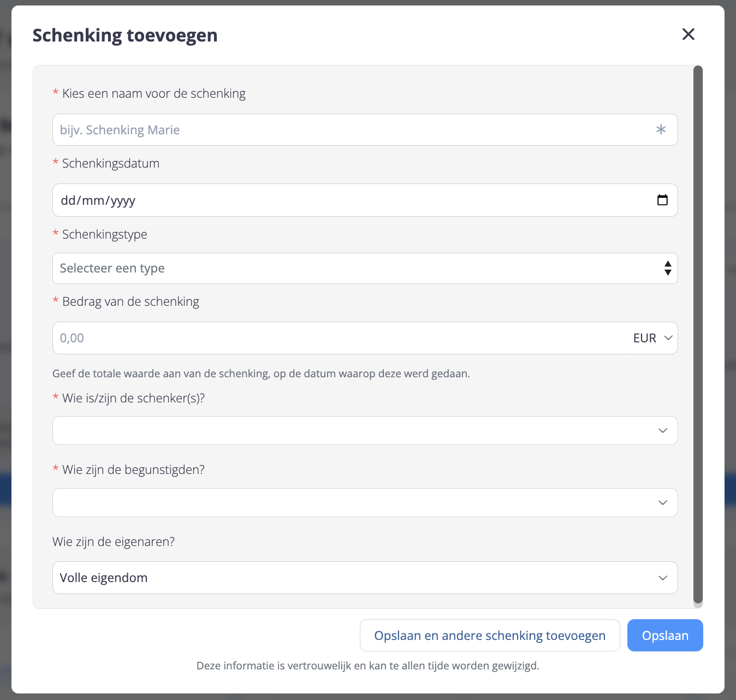Click the chevron arrow in the begunstigden field
Screen dimensions: 736x700
point(663,503)
